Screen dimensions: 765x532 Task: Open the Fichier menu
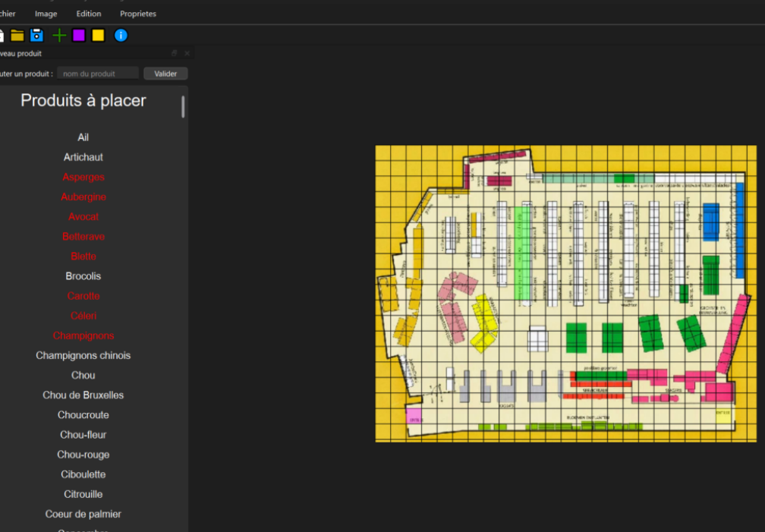[6, 13]
